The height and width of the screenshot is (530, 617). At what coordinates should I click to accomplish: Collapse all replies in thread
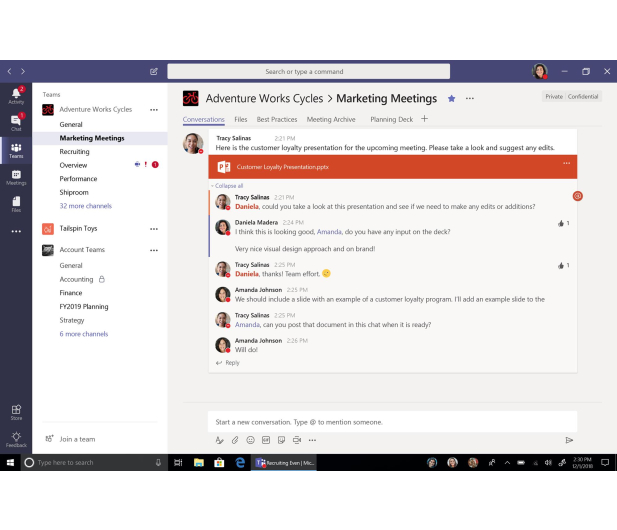pyautogui.click(x=227, y=186)
